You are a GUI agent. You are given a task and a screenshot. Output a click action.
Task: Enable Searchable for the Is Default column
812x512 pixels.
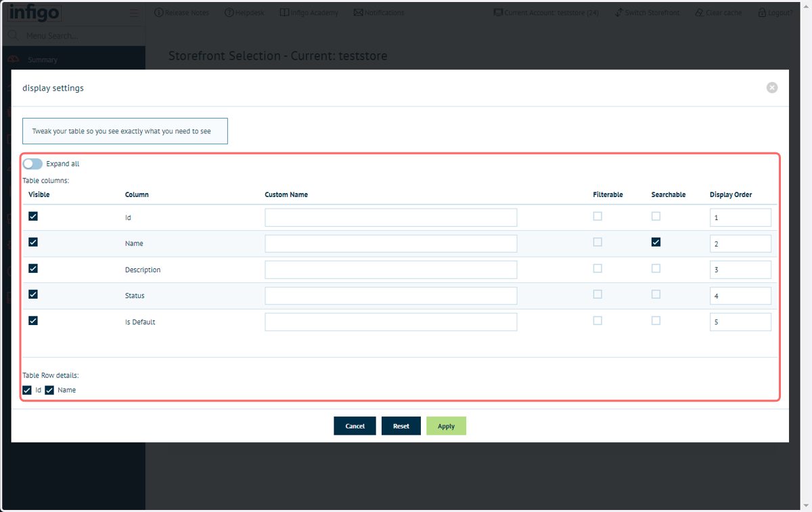tap(656, 320)
